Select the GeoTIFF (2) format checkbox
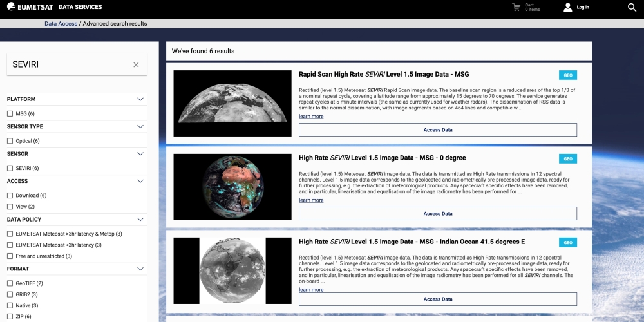The height and width of the screenshot is (322, 644). coord(10,283)
